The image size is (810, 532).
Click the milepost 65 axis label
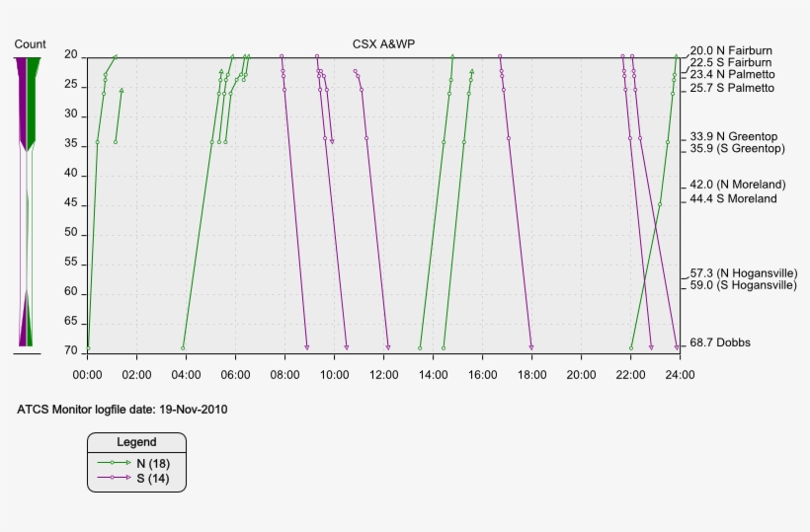click(71, 321)
